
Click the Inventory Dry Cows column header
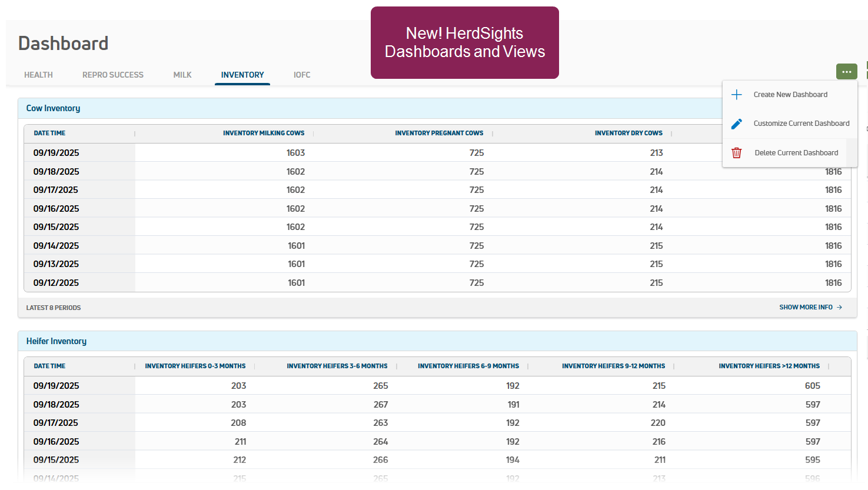628,133
